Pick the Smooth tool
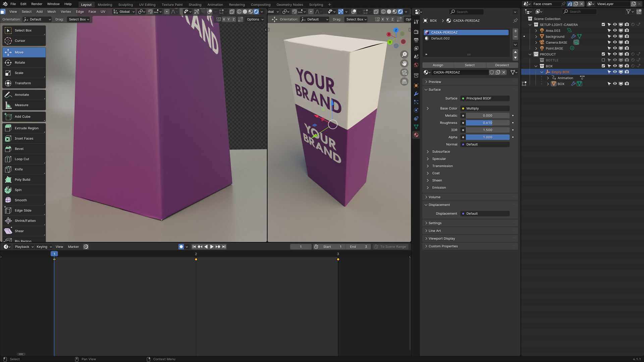Viewport: 644px width, 362px height. coord(24,200)
